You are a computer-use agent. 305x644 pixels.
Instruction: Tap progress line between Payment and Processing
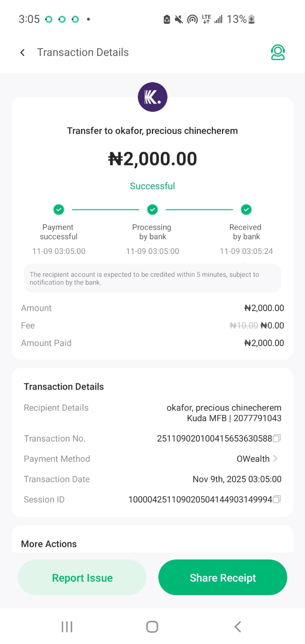(x=106, y=210)
